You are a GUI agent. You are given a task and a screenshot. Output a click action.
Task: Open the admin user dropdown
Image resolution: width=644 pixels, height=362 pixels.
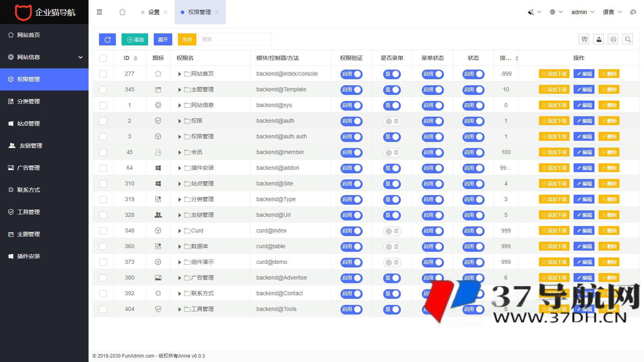582,12
